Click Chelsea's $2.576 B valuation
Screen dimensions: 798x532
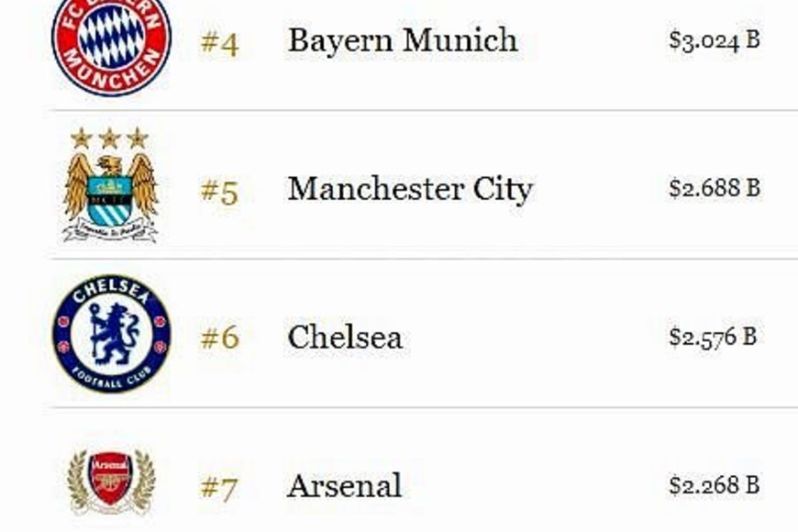(x=712, y=337)
